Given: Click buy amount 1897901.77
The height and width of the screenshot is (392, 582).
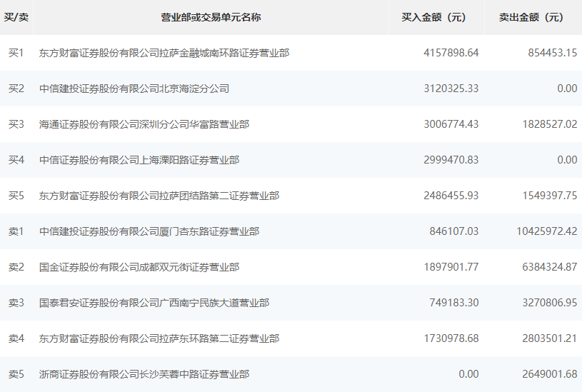Looking at the screenshot, I should (451, 267).
